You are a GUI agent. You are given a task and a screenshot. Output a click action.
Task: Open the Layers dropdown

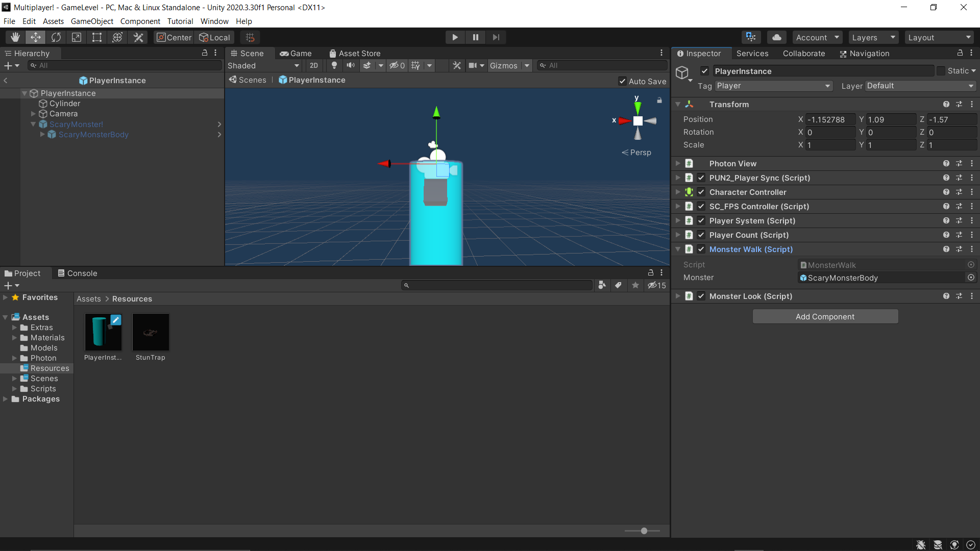coord(873,37)
